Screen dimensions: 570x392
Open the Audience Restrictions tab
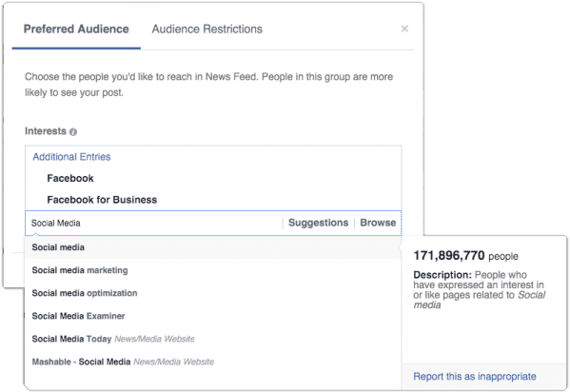pyautogui.click(x=206, y=29)
